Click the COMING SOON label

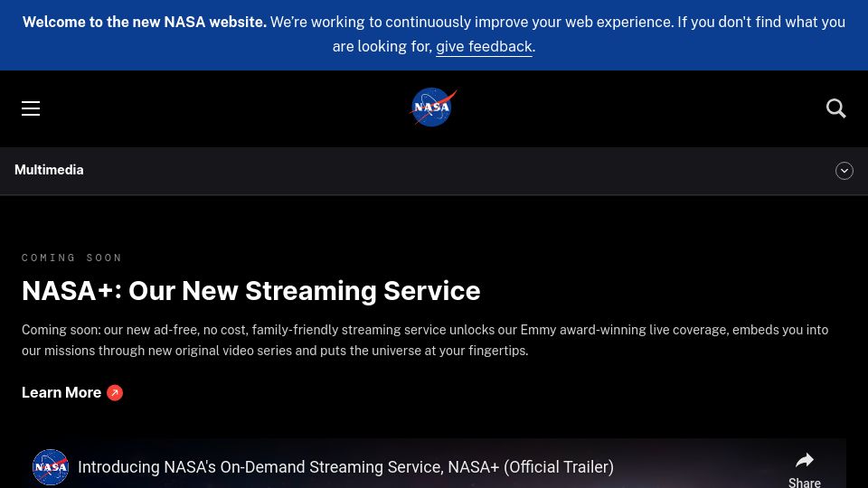[72, 258]
